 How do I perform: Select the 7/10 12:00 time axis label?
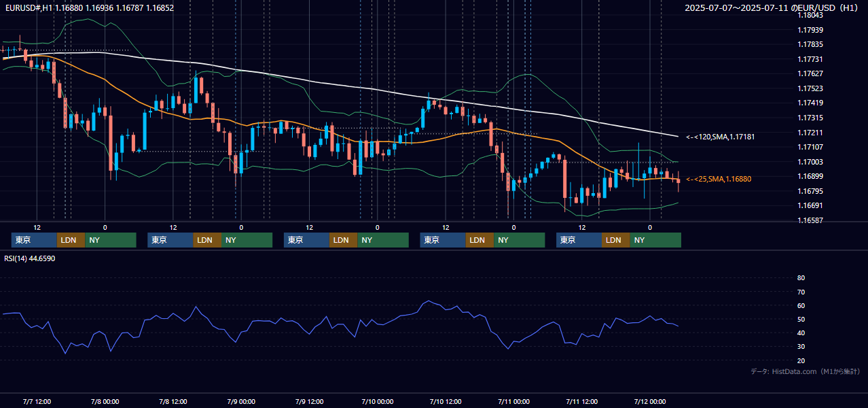tap(446, 401)
